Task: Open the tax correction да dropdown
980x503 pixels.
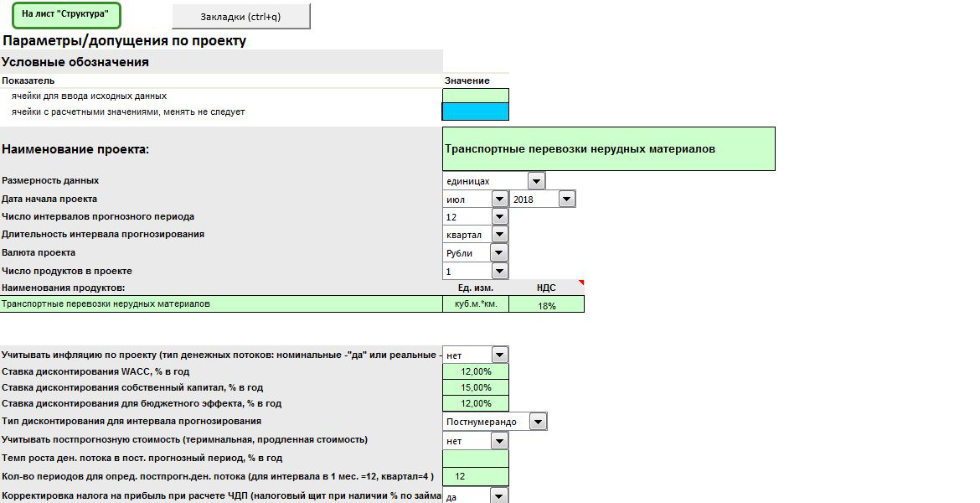Action: click(x=499, y=496)
